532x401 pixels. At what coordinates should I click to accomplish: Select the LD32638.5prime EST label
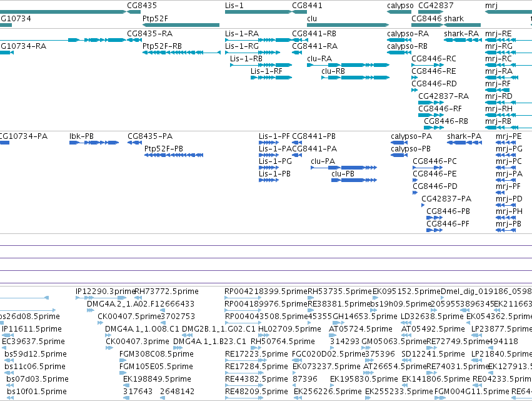(432, 317)
